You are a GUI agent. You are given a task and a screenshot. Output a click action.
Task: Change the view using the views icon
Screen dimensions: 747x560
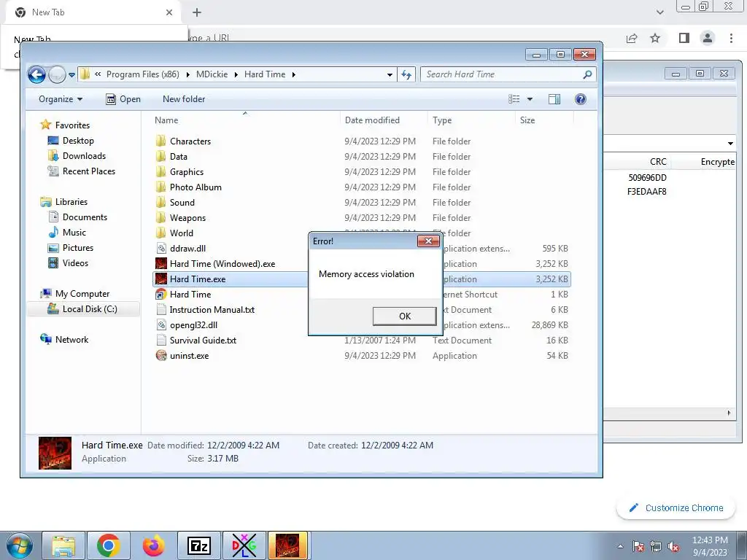pos(514,99)
